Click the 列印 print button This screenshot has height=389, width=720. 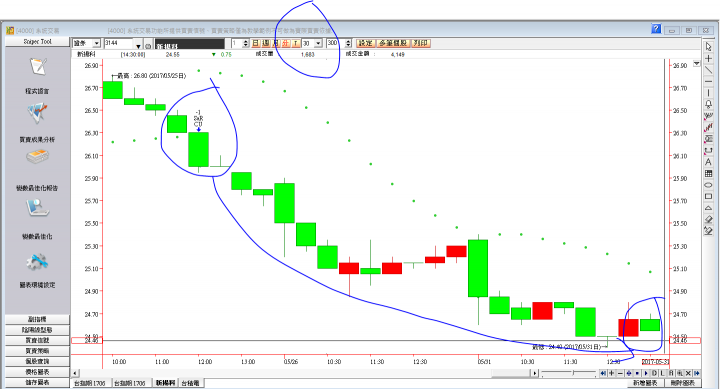click(420, 43)
